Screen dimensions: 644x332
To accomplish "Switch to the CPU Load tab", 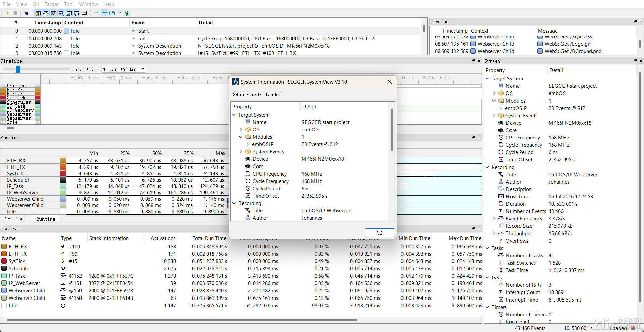I will (16, 219).
